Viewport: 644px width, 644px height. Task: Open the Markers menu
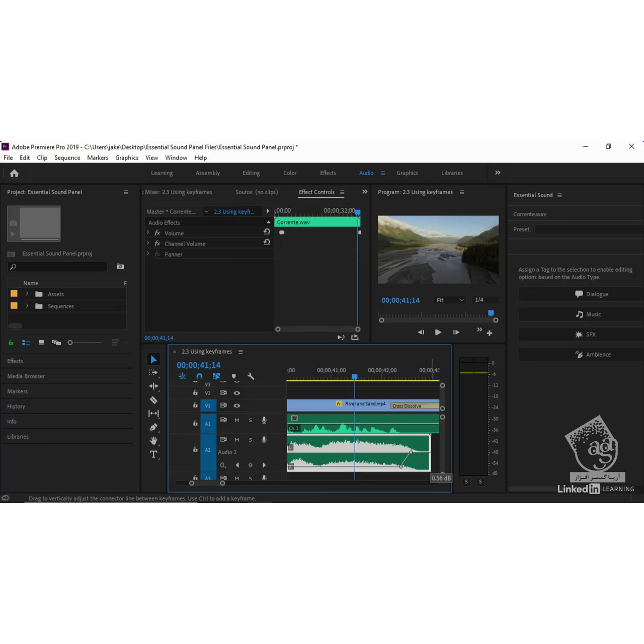[x=98, y=158]
